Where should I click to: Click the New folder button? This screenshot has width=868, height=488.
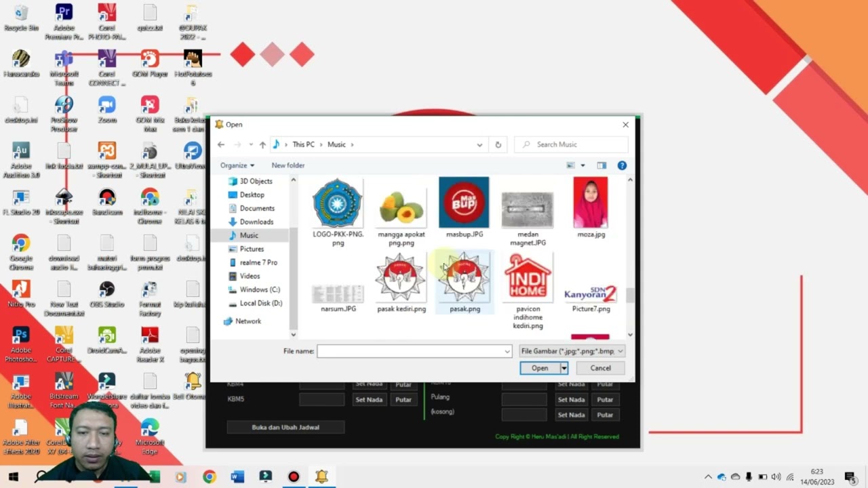288,165
